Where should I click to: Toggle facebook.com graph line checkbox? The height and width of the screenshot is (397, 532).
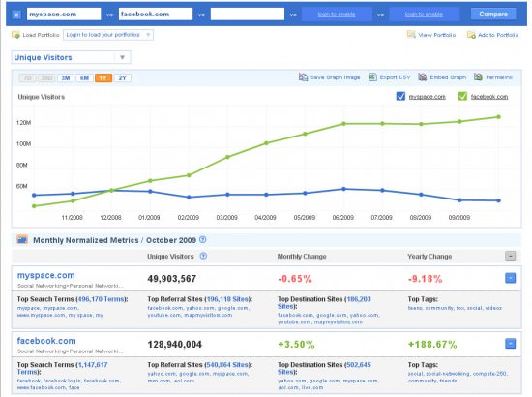[462, 96]
